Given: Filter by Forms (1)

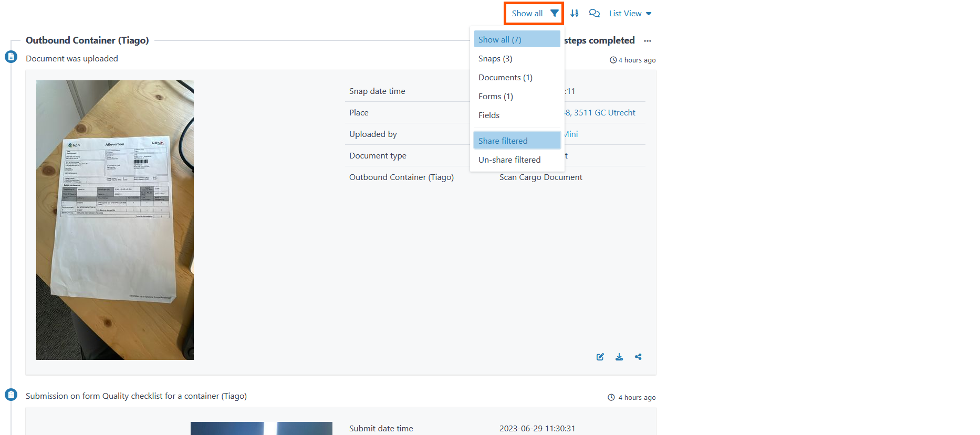Looking at the screenshot, I should coord(517,96).
